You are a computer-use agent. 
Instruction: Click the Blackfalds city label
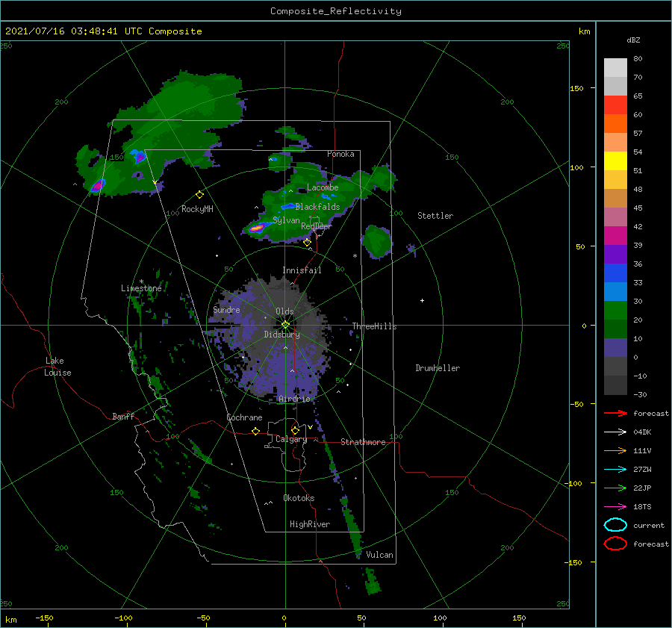[x=317, y=207]
